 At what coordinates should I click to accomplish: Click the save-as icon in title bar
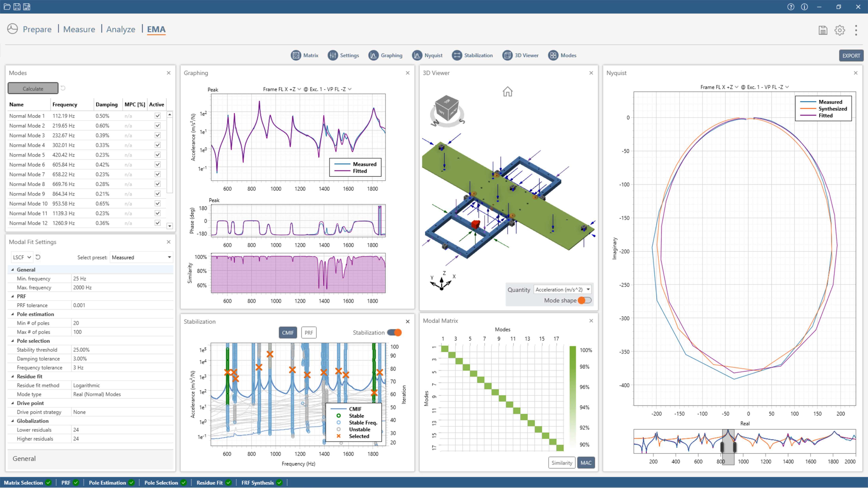point(27,7)
